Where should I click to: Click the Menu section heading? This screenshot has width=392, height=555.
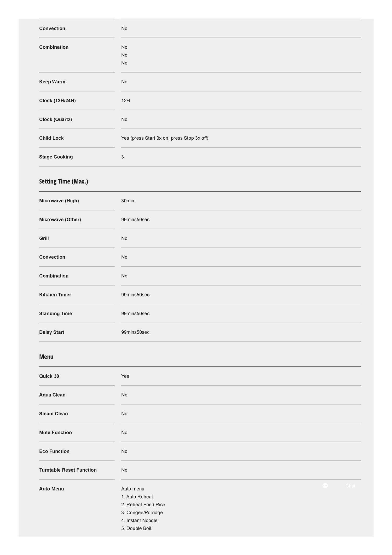(x=46, y=357)
